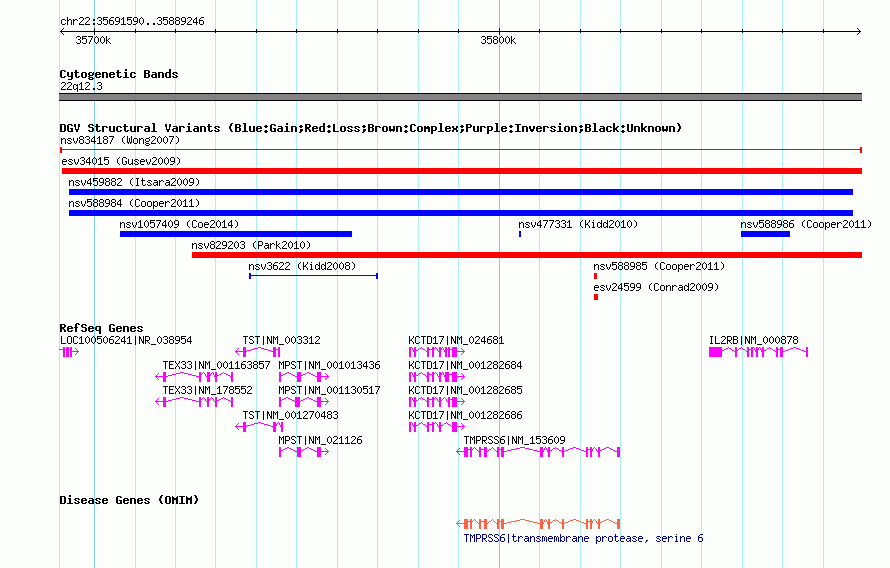Click the Cytogenetic Bands track title

click(119, 74)
